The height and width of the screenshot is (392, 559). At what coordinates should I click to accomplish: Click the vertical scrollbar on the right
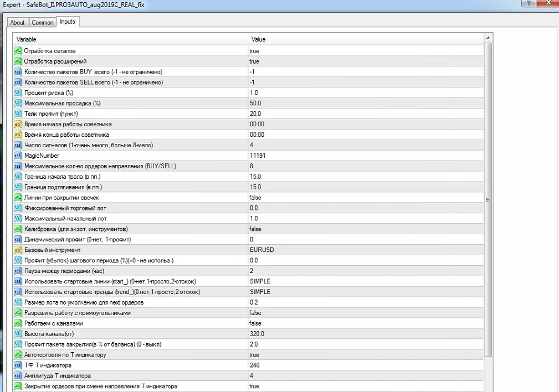point(488,199)
